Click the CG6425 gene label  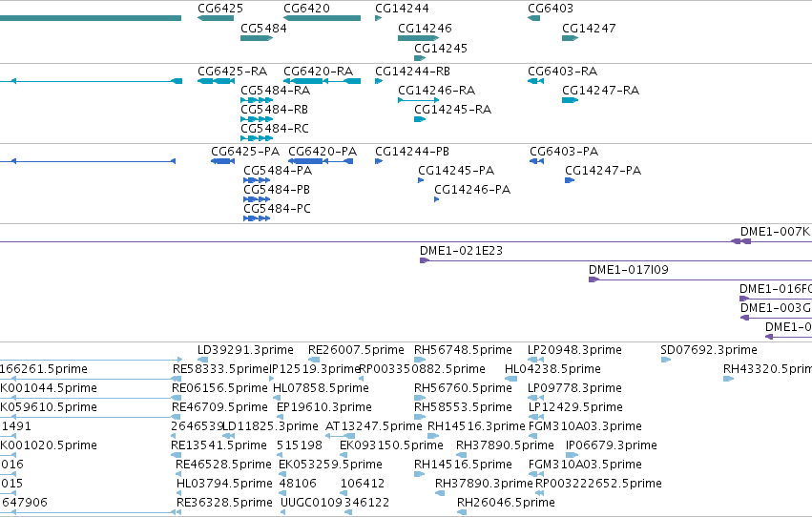pos(220,9)
